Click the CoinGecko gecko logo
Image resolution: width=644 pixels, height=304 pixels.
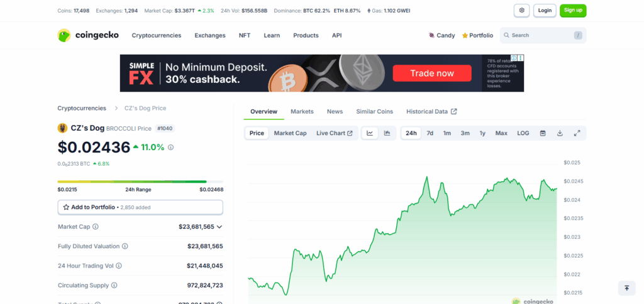(64, 35)
